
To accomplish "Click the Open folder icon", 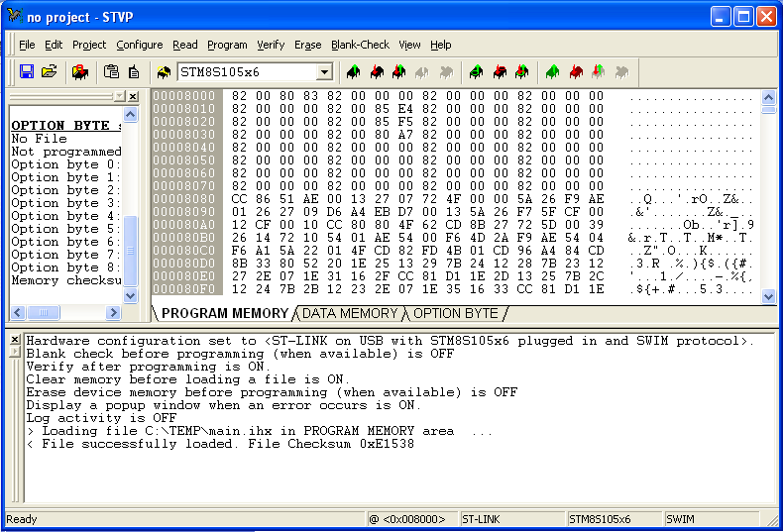I will (49, 72).
